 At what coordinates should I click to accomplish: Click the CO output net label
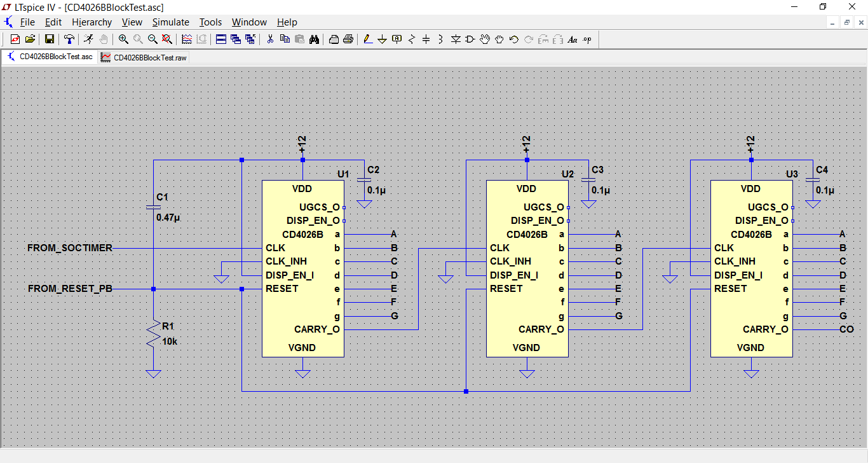click(x=846, y=329)
